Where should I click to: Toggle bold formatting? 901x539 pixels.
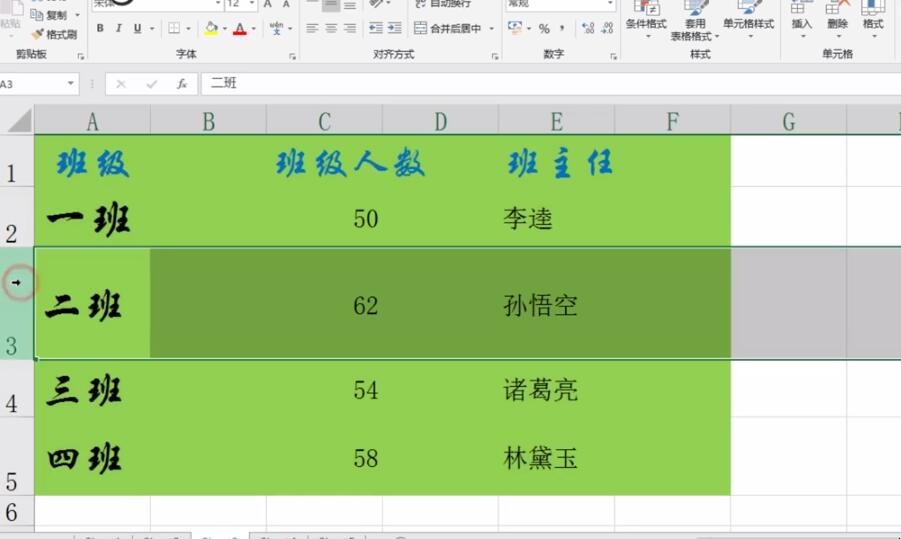pyautogui.click(x=100, y=29)
